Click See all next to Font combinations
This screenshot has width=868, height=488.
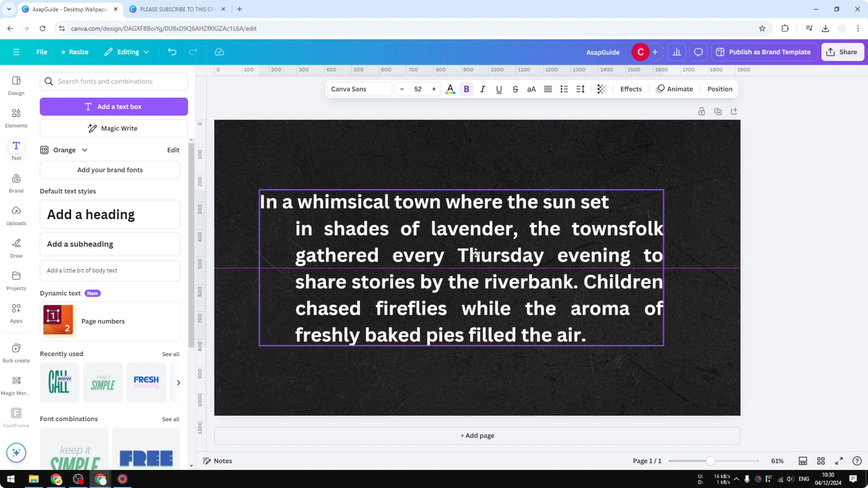click(x=171, y=419)
